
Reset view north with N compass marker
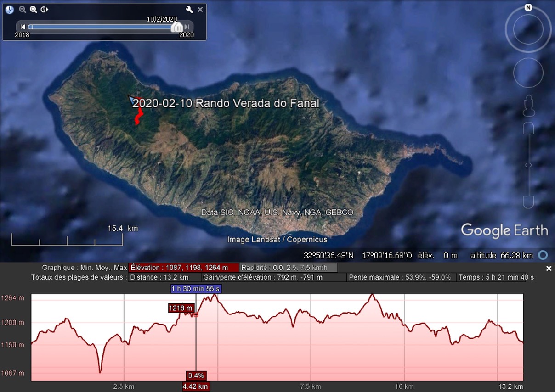(528, 7)
